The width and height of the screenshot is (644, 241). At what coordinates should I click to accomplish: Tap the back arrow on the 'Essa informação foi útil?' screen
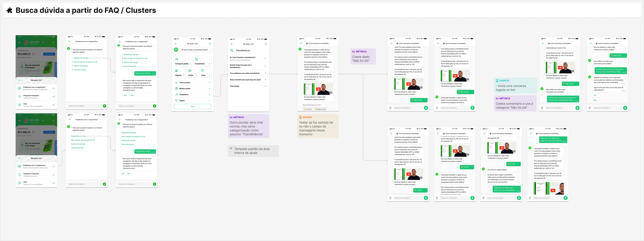[301, 43]
